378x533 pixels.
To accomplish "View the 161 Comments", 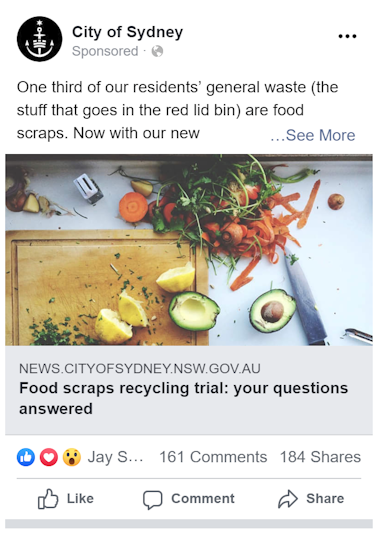I will pyautogui.click(x=213, y=457).
